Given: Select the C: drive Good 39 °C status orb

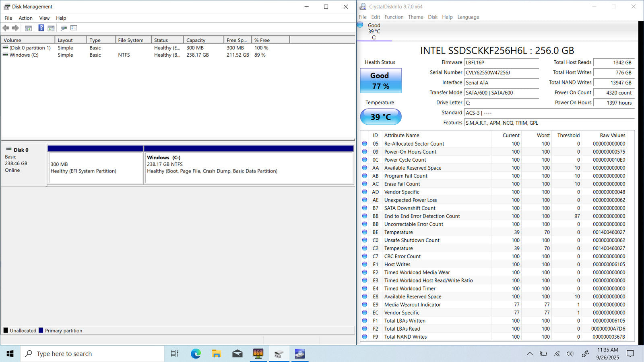Looking at the screenshot, I should tap(360, 25).
